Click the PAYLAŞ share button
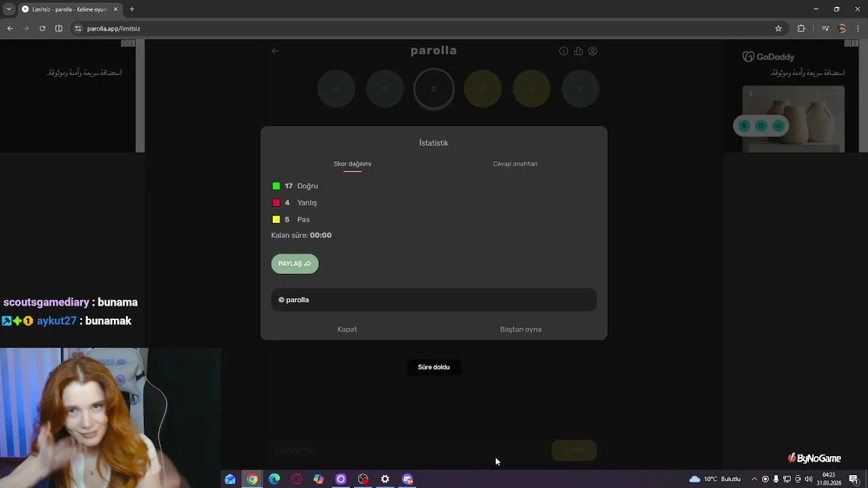The width and height of the screenshot is (868, 488). 295,264
